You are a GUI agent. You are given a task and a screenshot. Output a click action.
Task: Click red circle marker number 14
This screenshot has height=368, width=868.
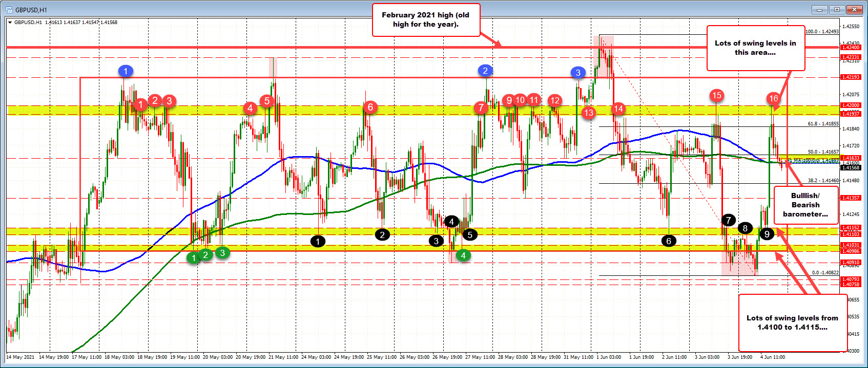618,108
